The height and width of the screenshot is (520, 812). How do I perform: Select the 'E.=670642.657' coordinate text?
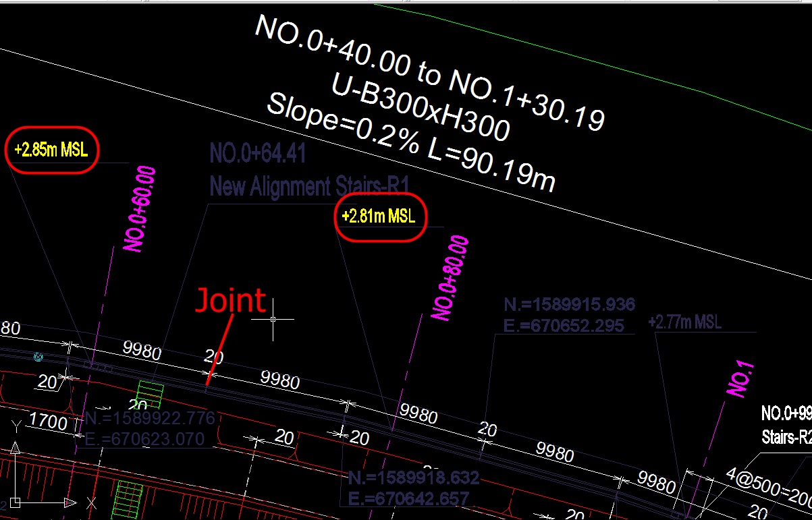click(409, 500)
